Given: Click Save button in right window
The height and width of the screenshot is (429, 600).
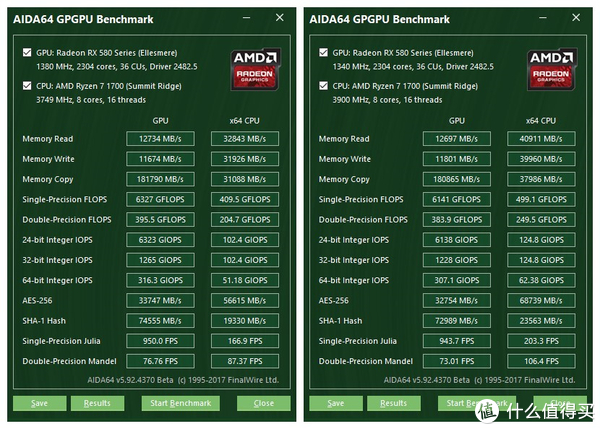Looking at the screenshot, I should tap(336, 403).
